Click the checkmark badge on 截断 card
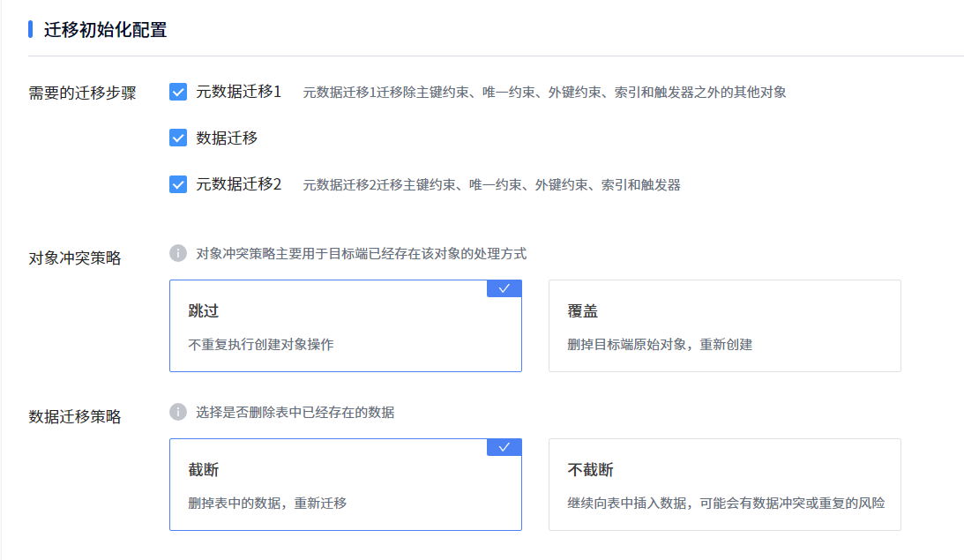 504,447
